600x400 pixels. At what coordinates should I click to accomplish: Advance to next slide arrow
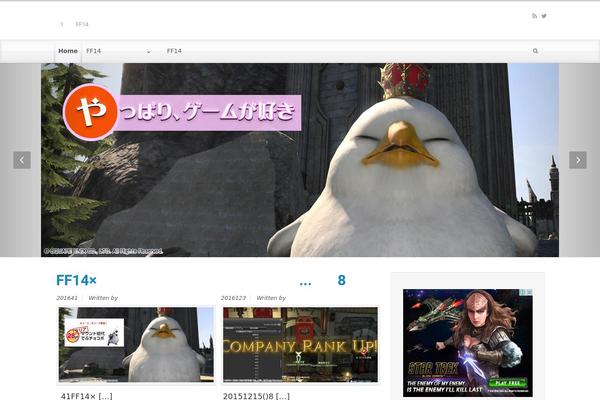[578, 160]
